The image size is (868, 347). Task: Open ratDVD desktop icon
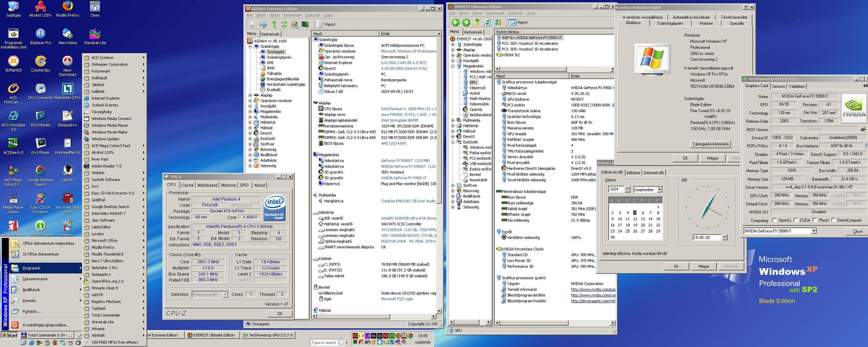[67, 173]
